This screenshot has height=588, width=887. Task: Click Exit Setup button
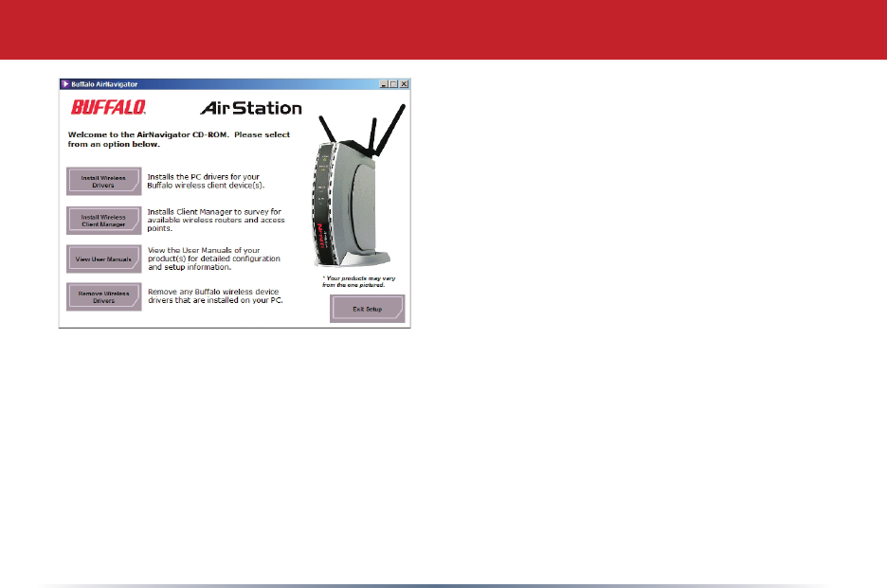pos(367,309)
